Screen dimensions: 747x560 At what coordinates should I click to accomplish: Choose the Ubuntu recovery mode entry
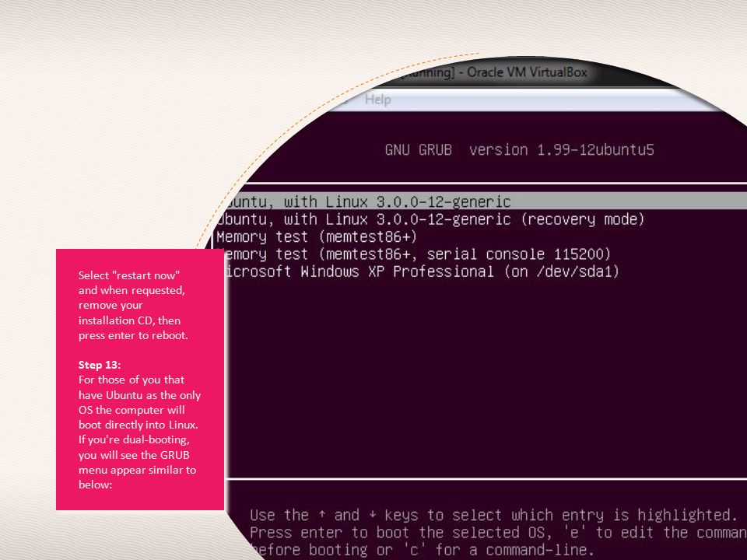[430, 219]
